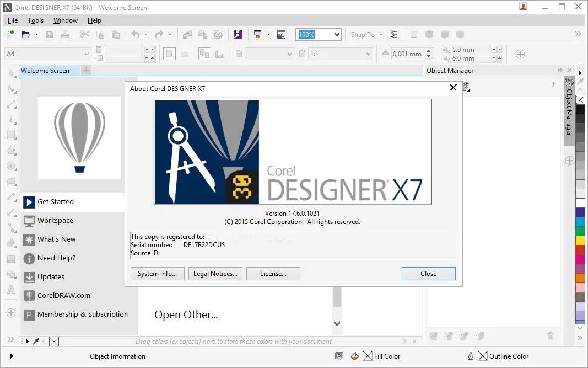
Task: Click the Close button in About dialog
Action: click(428, 273)
